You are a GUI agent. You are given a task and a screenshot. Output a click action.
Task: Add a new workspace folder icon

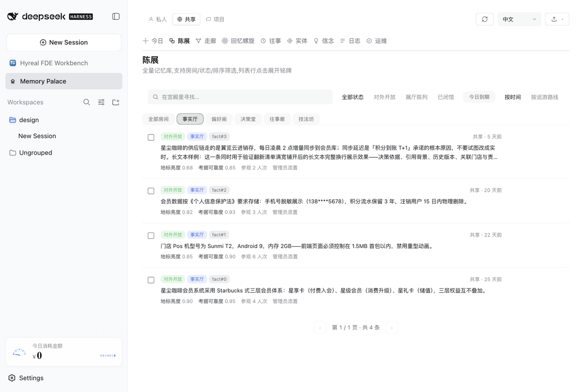tap(116, 102)
